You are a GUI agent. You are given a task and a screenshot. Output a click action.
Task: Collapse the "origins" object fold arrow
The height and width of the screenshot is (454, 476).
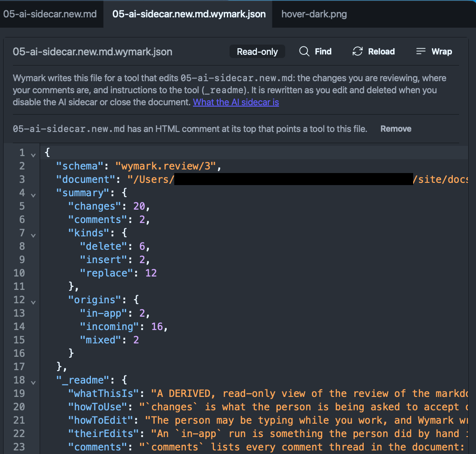(33, 302)
